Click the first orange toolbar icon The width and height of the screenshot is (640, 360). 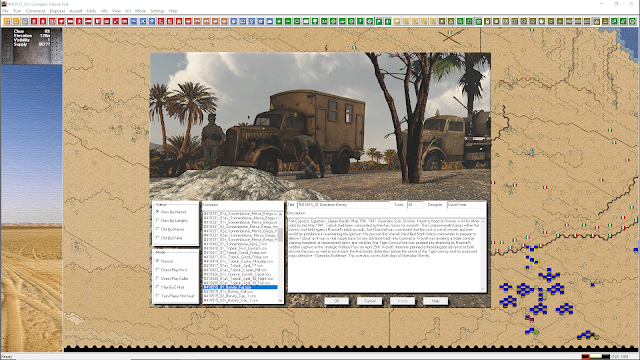click(7, 21)
